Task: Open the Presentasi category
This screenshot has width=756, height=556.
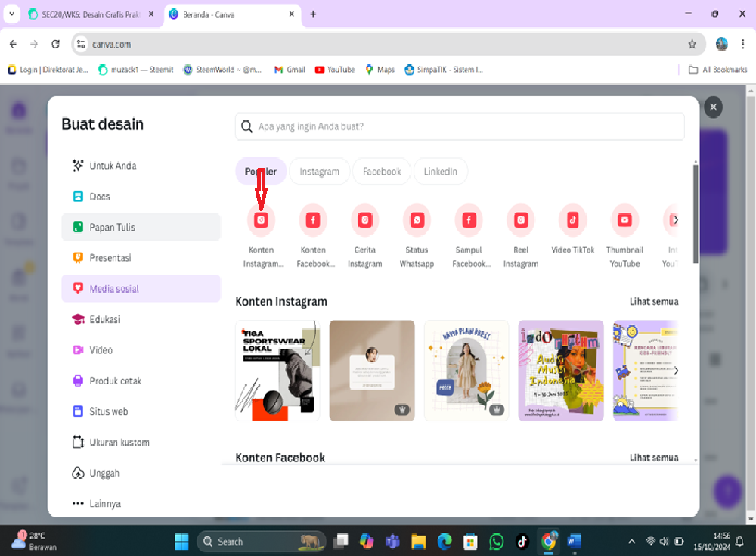Action: point(141,258)
